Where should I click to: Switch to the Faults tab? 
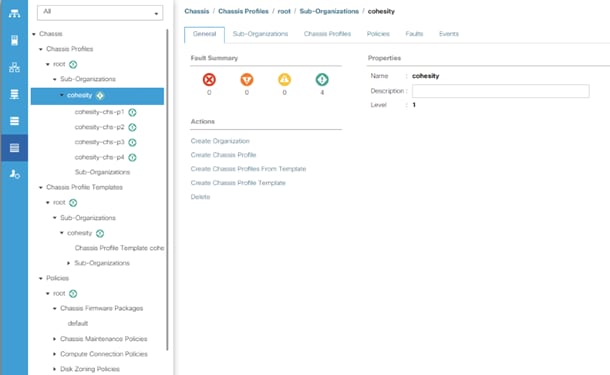tap(414, 34)
